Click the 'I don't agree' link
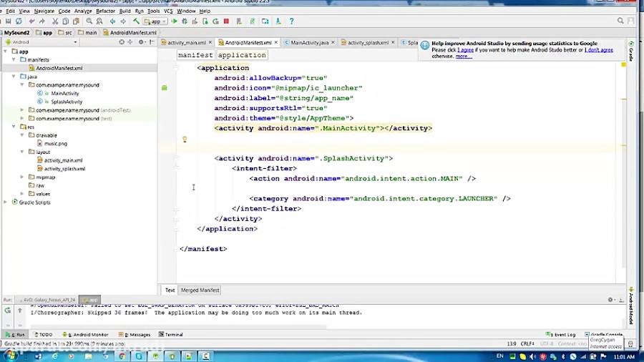This screenshot has height=362, width=644. point(599,50)
